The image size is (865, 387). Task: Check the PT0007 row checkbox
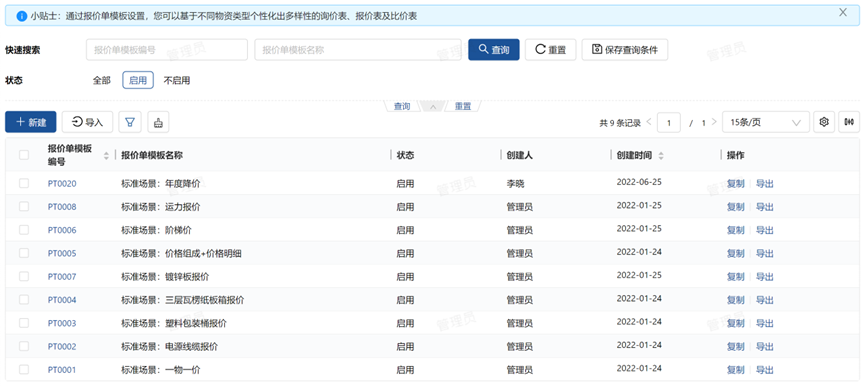(24, 276)
